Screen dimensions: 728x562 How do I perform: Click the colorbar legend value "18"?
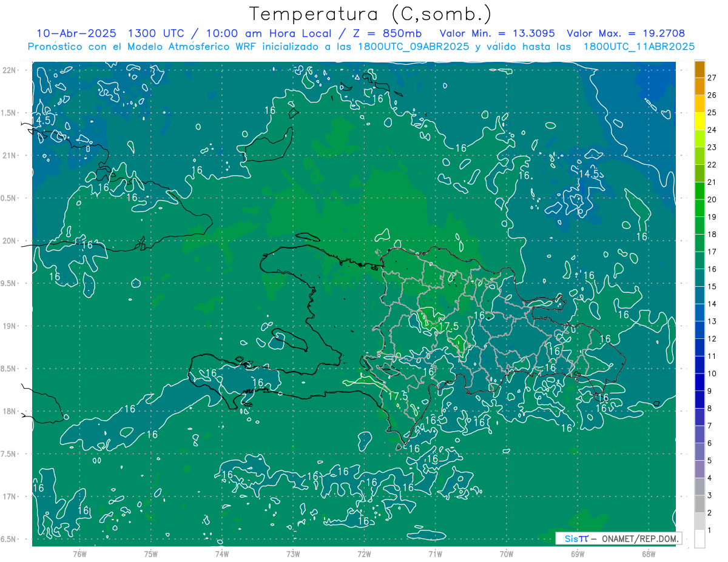[x=712, y=234]
